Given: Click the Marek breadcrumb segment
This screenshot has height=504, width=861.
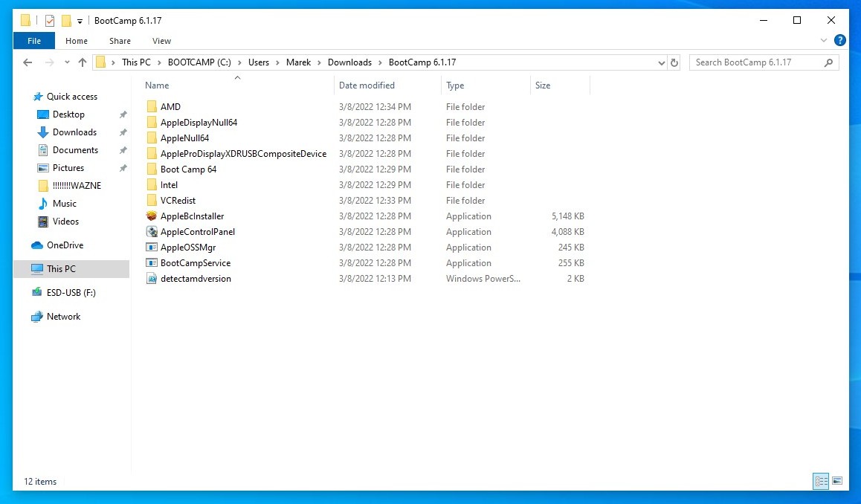Looking at the screenshot, I should (299, 62).
